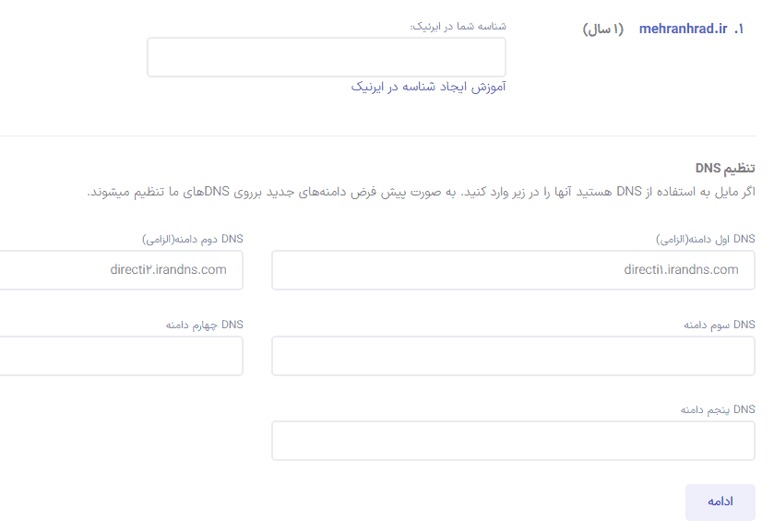Select the second DNS field containing directi2.irandns.com
Screen dimensions: 774x532
click(x=120, y=269)
